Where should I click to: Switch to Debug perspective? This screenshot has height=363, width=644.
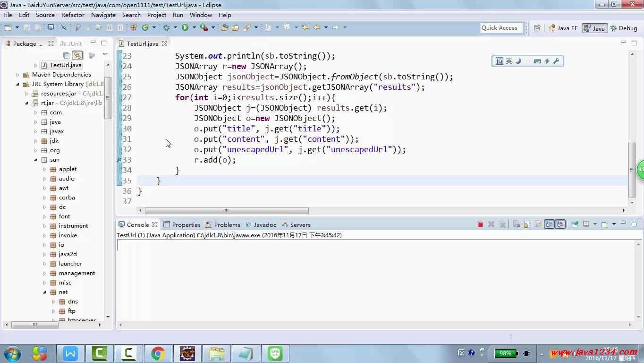tap(624, 28)
